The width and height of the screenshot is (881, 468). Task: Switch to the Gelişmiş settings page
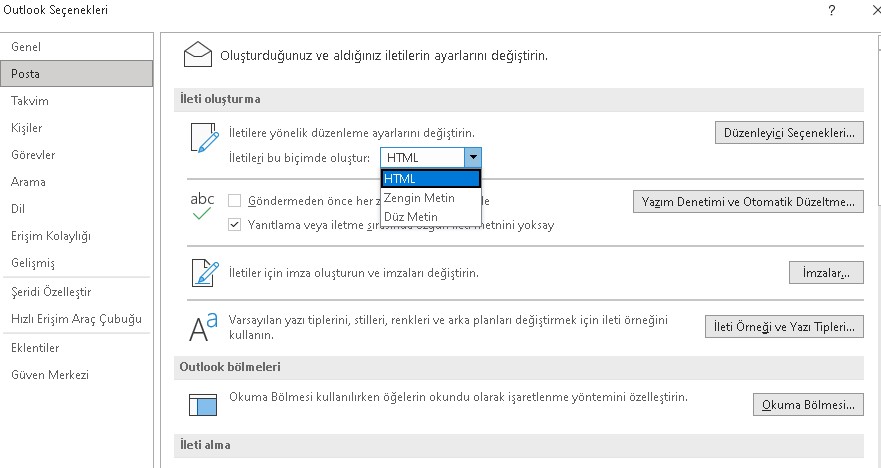tap(33, 263)
